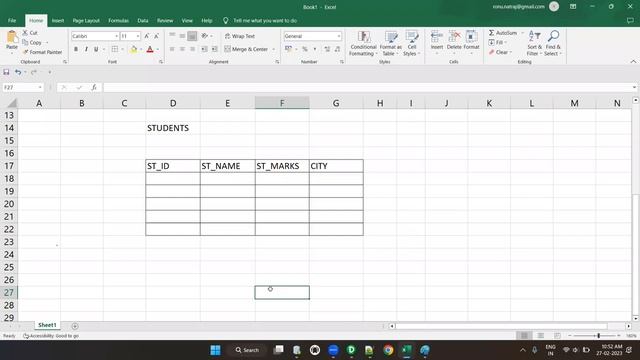The image size is (640, 360).
Task: Select the Sheet1 tab
Action: pos(47,325)
